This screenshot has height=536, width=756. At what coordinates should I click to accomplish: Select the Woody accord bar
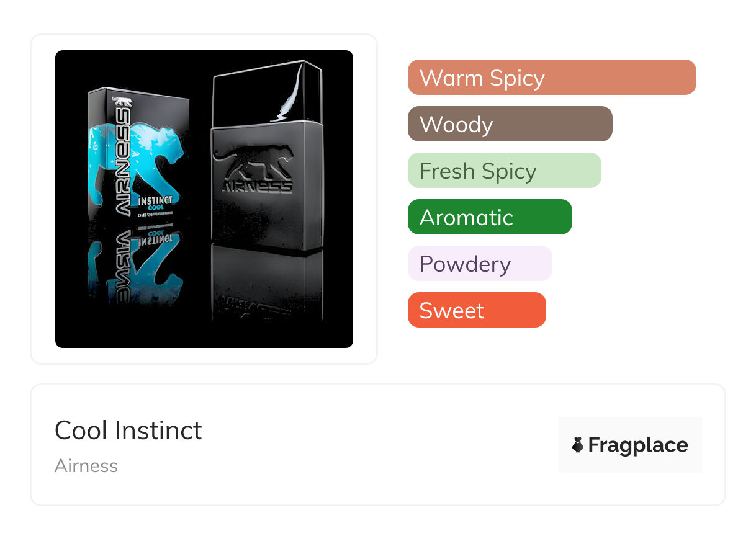(x=510, y=124)
